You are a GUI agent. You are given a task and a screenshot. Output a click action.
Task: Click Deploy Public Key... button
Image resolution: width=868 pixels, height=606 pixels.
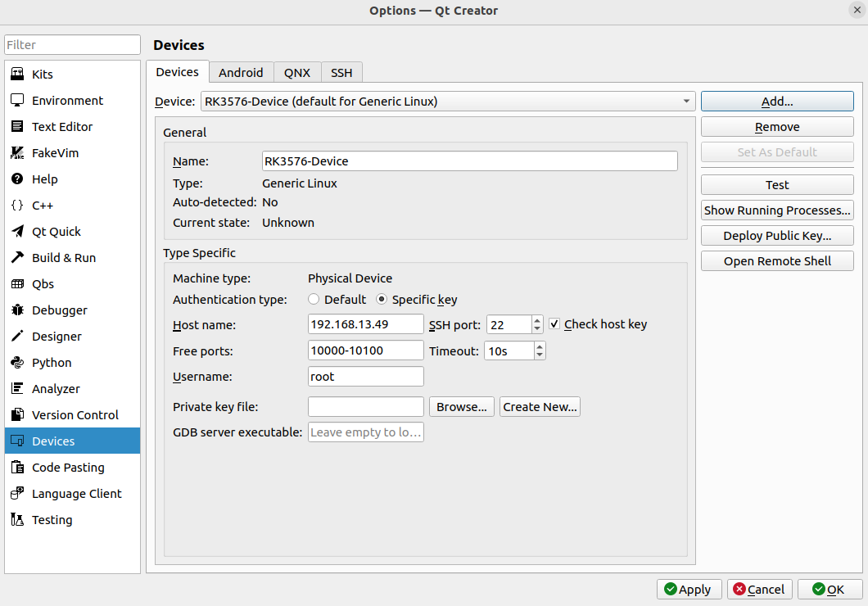click(x=777, y=236)
